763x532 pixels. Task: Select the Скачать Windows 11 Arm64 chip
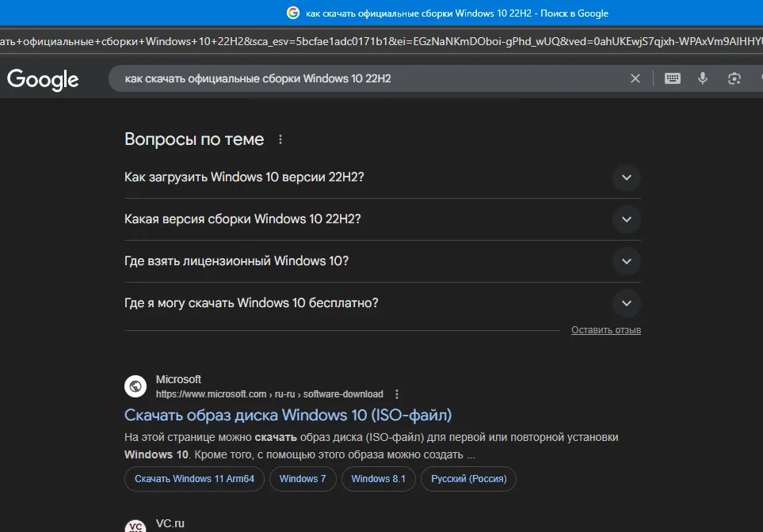pos(194,479)
